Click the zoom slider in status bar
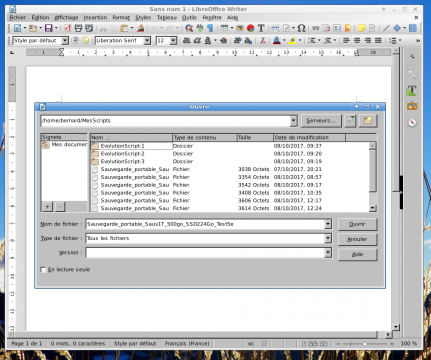Viewport: 431px width, 360px height. click(365, 343)
